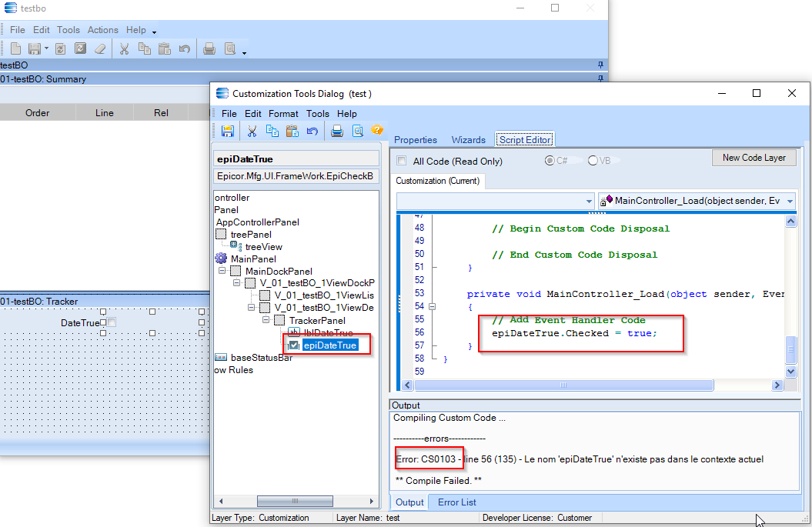812x527 pixels.
Task: Select the VB language radio button
Action: pyautogui.click(x=593, y=161)
